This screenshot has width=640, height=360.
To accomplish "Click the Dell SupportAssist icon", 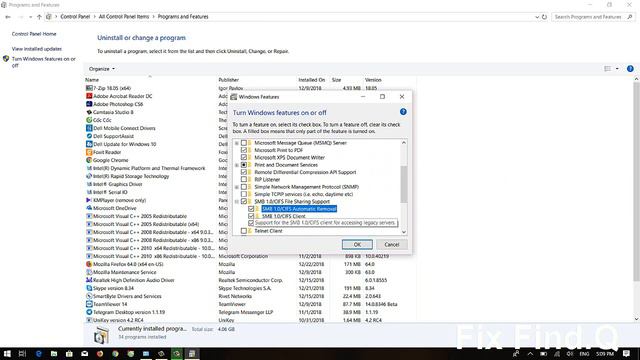I will pos(89,136).
